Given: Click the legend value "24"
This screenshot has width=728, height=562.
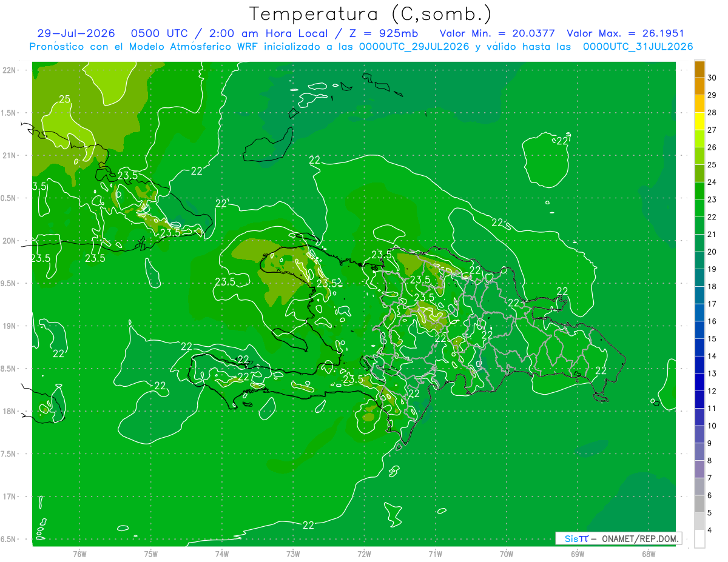Looking at the screenshot, I should (712, 182).
